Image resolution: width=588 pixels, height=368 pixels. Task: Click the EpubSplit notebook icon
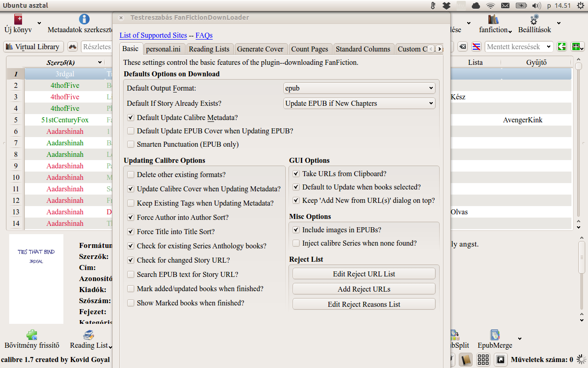coord(455,335)
